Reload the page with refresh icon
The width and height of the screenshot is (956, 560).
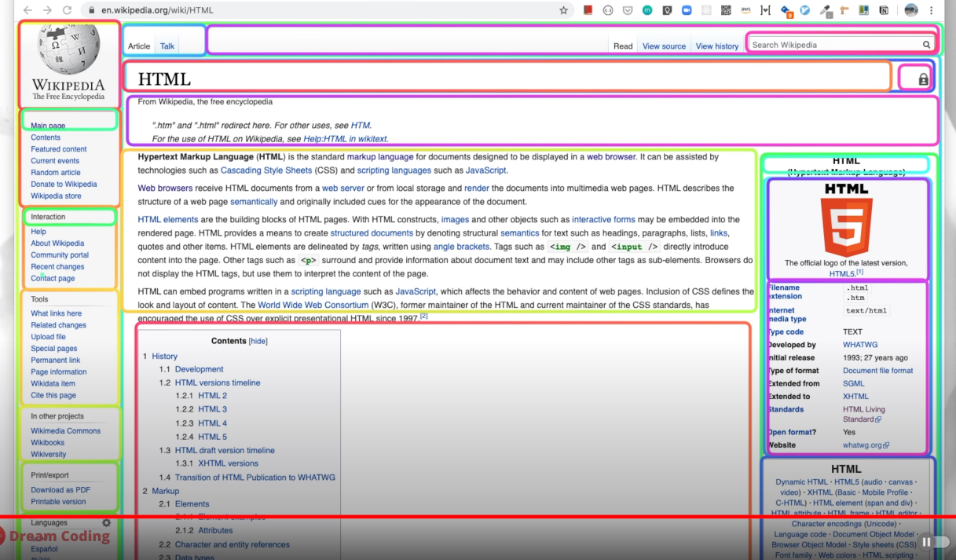pos(67,10)
